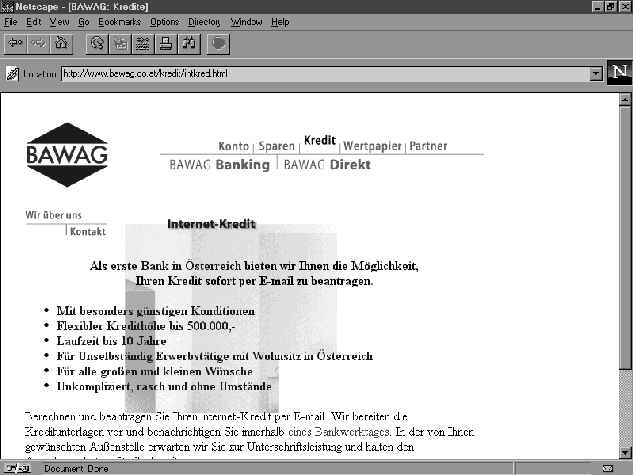Expand the Location URL history dropdown

pyautogui.click(x=596, y=74)
